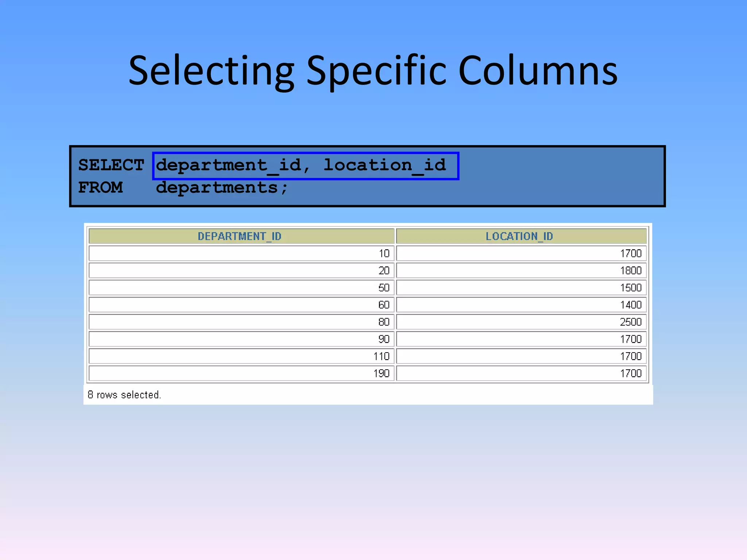The height and width of the screenshot is (560, 747).
Task: Click location 1700 in department 90 row
Action: click(521, 339)
